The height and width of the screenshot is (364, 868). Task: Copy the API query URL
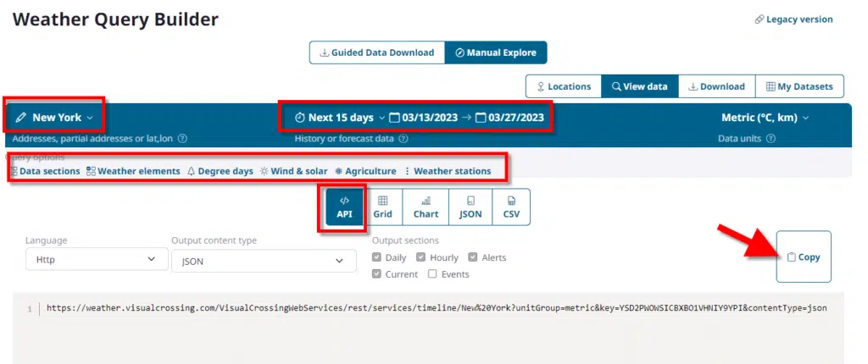[803, 256]
